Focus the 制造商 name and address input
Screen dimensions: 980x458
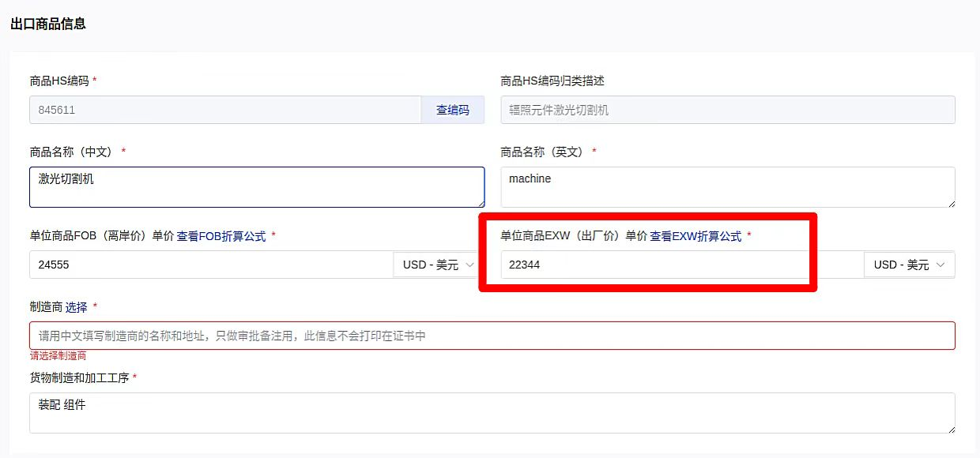492,336
